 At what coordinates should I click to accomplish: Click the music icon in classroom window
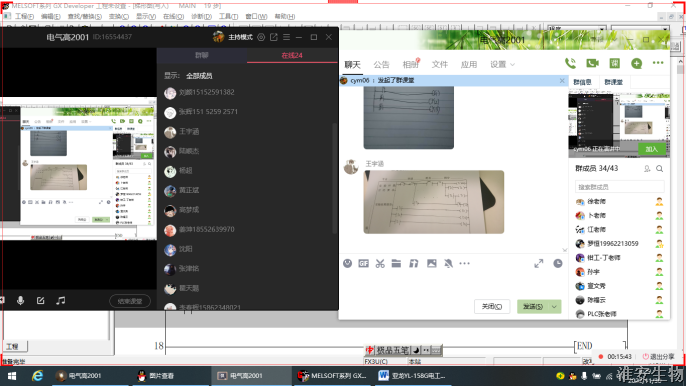click(x=60, y=301)
